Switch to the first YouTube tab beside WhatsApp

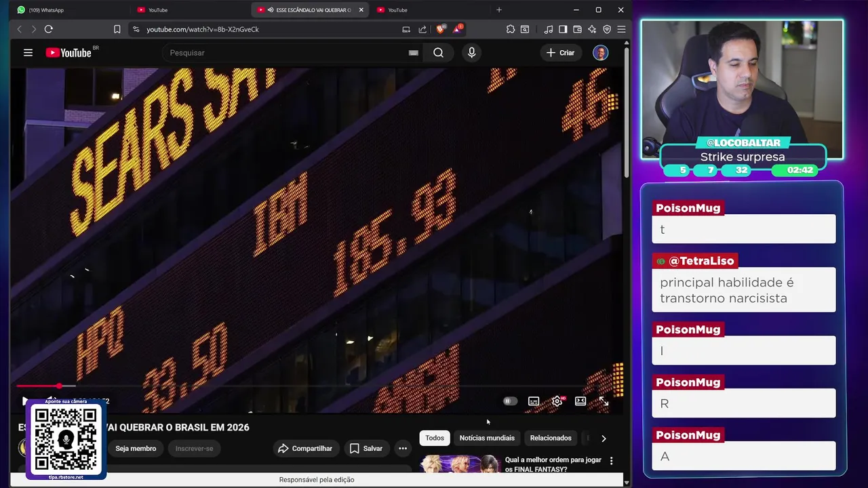(x=189, y=10)
